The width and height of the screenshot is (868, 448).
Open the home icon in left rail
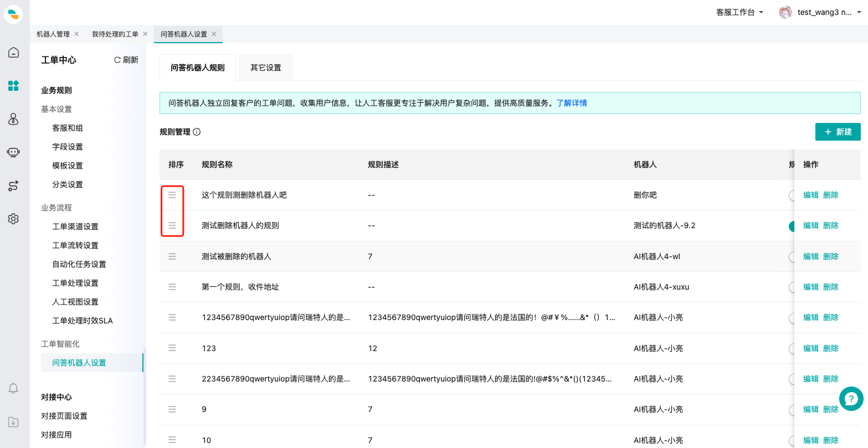(x=13, y=53)
